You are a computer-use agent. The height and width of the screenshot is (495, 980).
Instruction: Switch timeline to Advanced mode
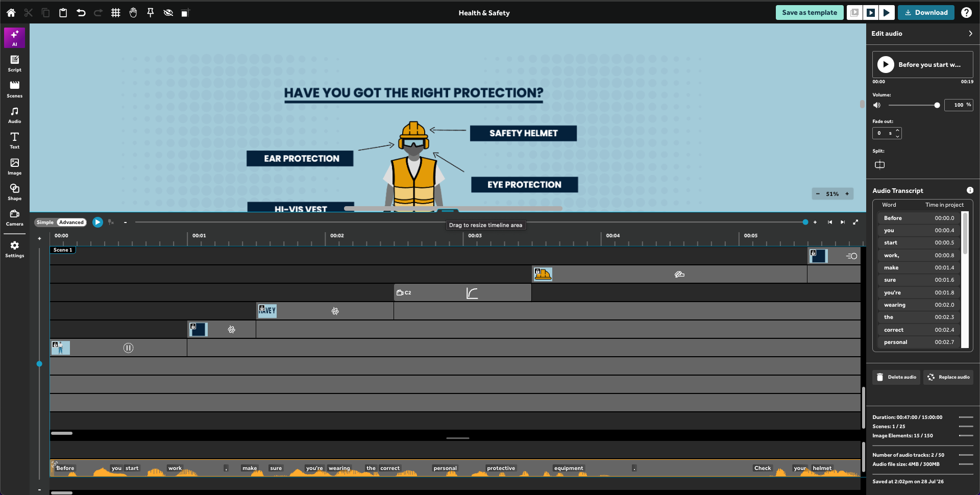(71, 222)
